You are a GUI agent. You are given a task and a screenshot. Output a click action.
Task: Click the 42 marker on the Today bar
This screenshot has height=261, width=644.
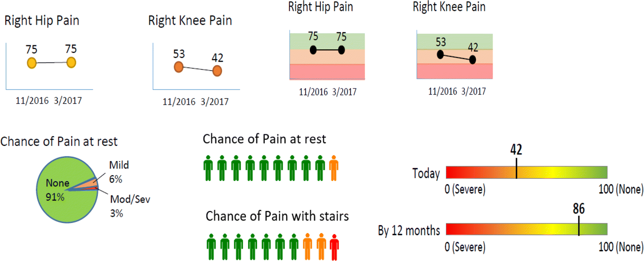pos(516,168)
